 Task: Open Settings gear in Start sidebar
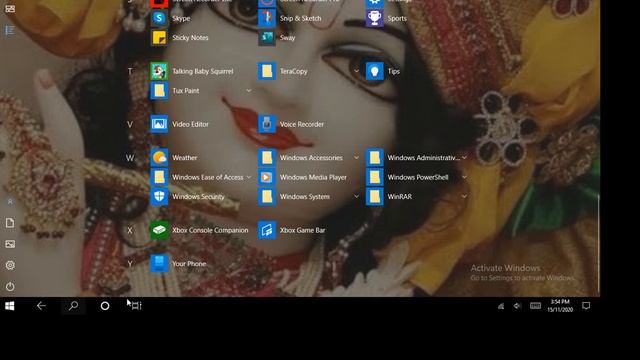(10, 265)
